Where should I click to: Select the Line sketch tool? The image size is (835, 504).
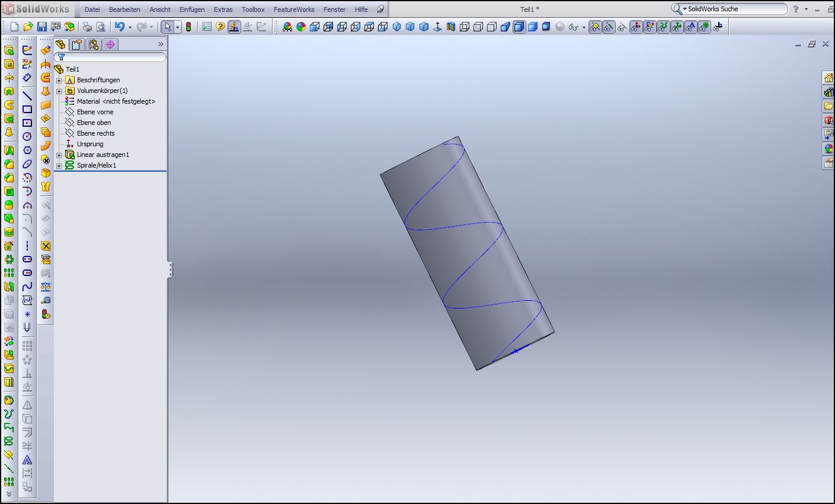[x=27, y=95]
